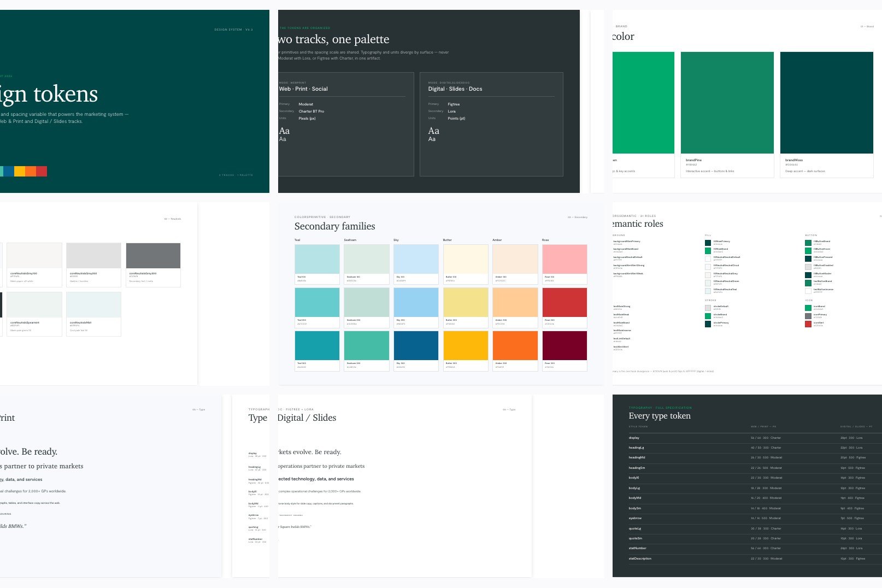Click the 'Digital · Slides · Docs' heading
The height and width of the screenshot is (588, 882).
(455, 89)
